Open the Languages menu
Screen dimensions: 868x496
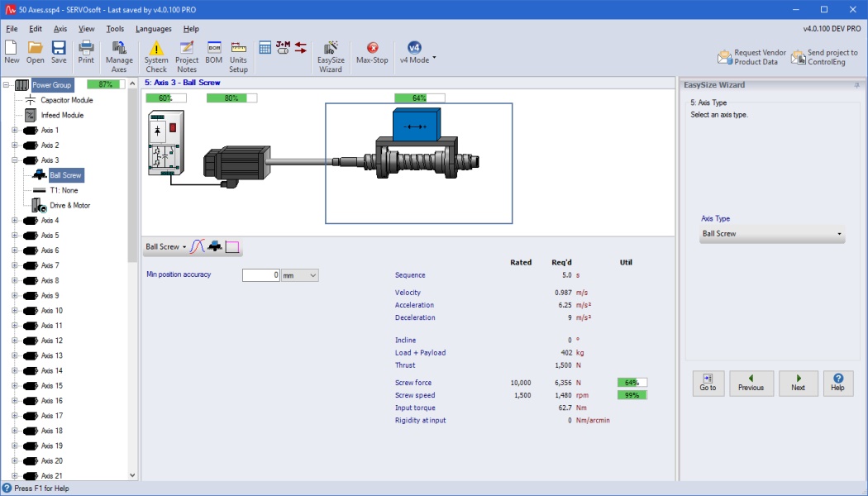point(154,29)
